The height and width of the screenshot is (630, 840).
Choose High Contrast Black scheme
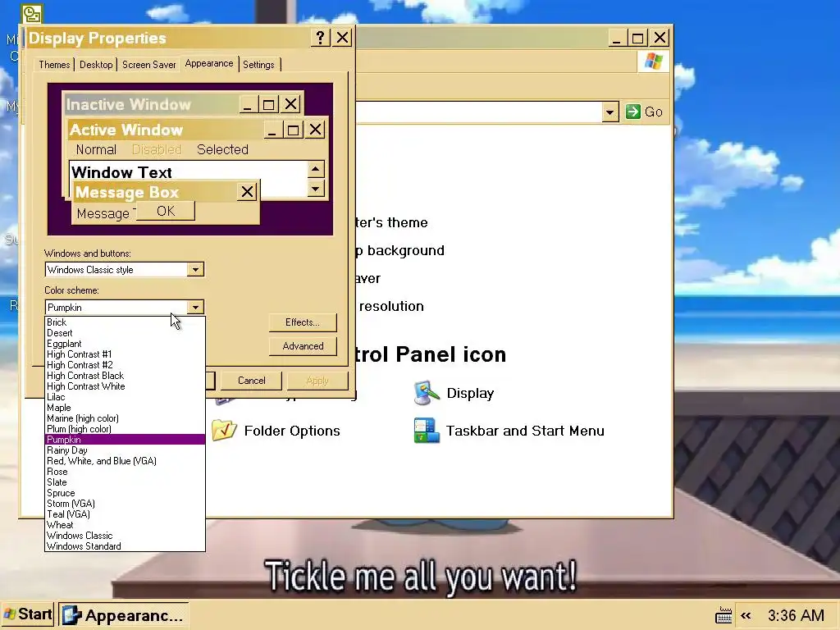(125, 376)
